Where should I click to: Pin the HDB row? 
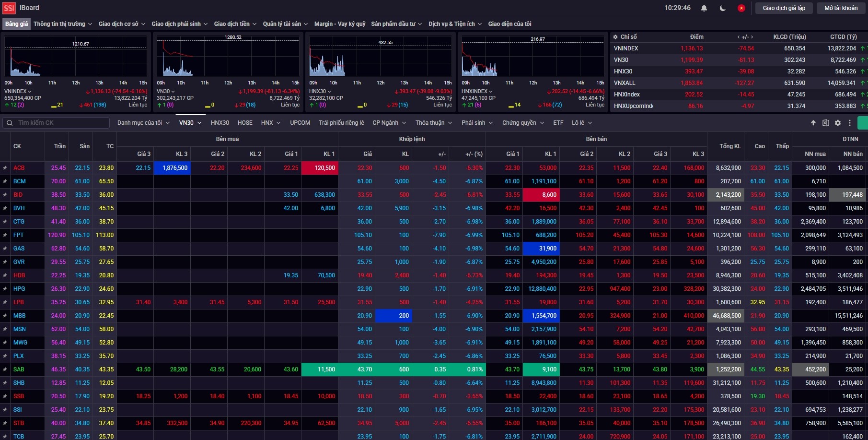[5, 275]
